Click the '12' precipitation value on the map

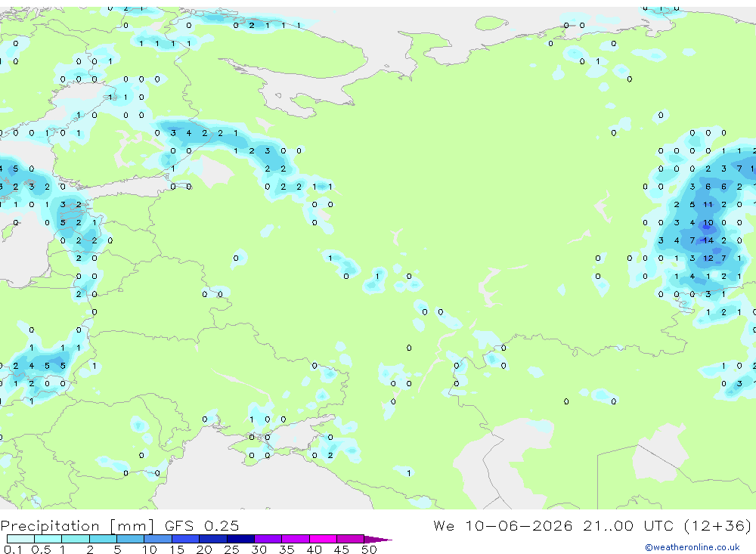point(708,258)
